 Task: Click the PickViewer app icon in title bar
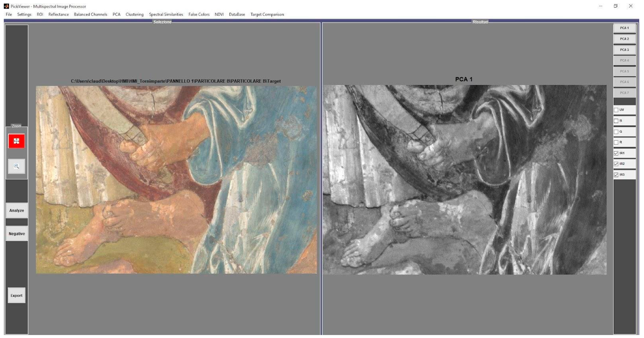pos(6,6)
